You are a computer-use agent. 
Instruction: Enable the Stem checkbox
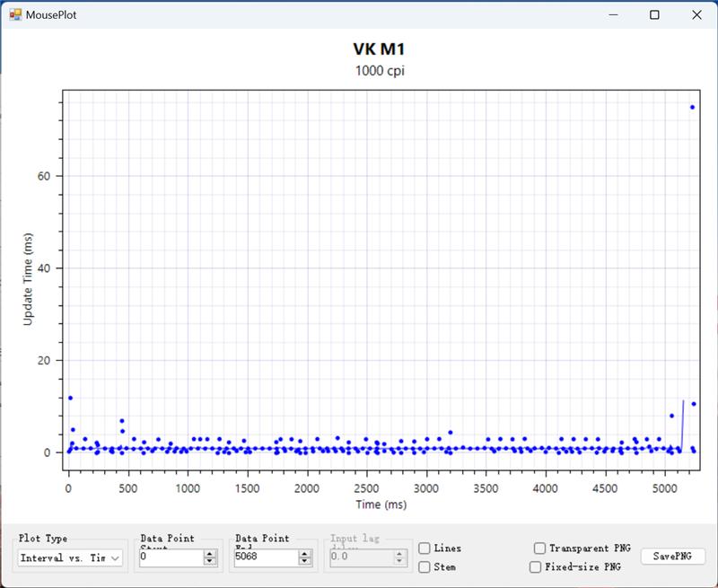click(x=425, y=567)
